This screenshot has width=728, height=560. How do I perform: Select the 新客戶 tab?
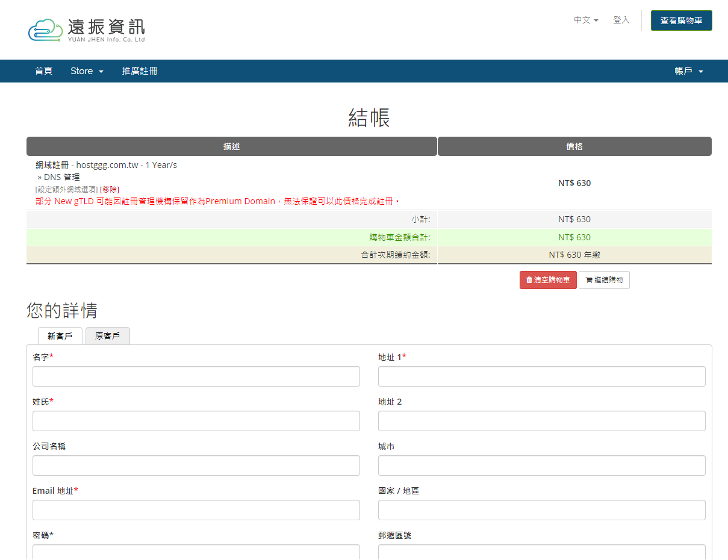tap(60, 336)
